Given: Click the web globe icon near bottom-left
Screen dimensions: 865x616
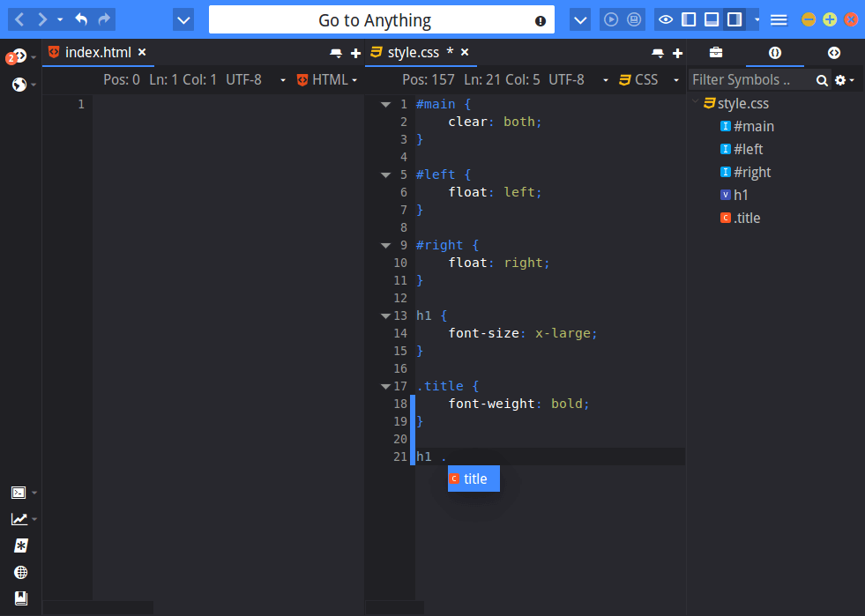Looking at the screenshot, I should (21, 573).
